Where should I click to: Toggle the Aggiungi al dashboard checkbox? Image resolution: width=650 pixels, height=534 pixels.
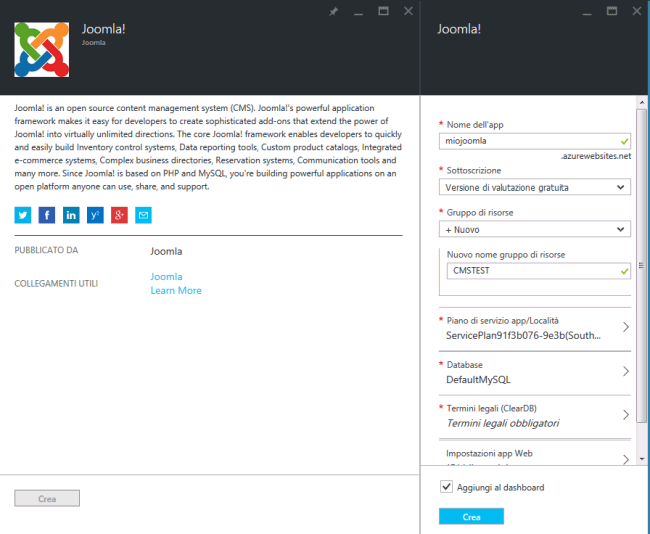tap(446, 487)
